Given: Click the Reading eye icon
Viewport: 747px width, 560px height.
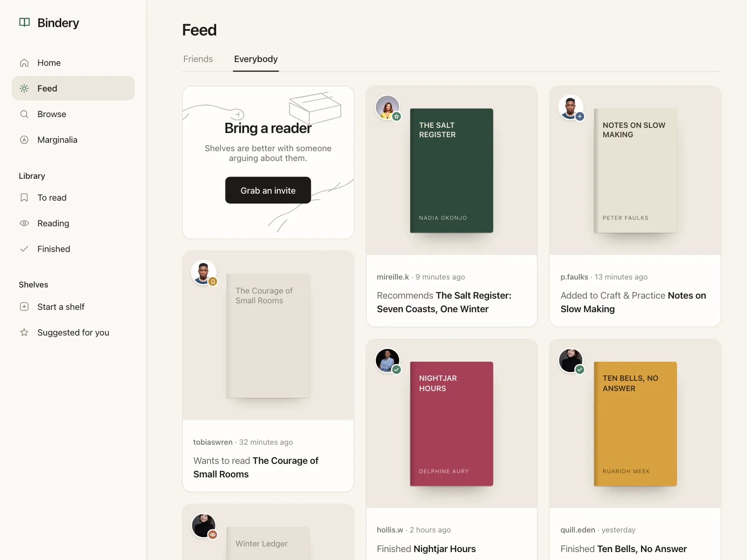Looking at the screenshot, I should pyautogui.click(x=24, y=223).
